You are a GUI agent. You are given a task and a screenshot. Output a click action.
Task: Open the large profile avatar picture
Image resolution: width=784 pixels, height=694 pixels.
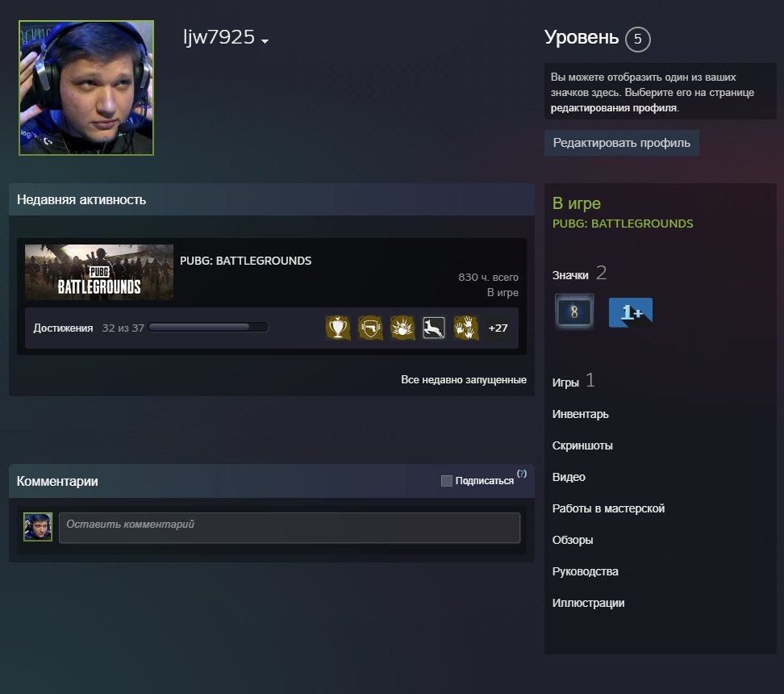point(86,88)
